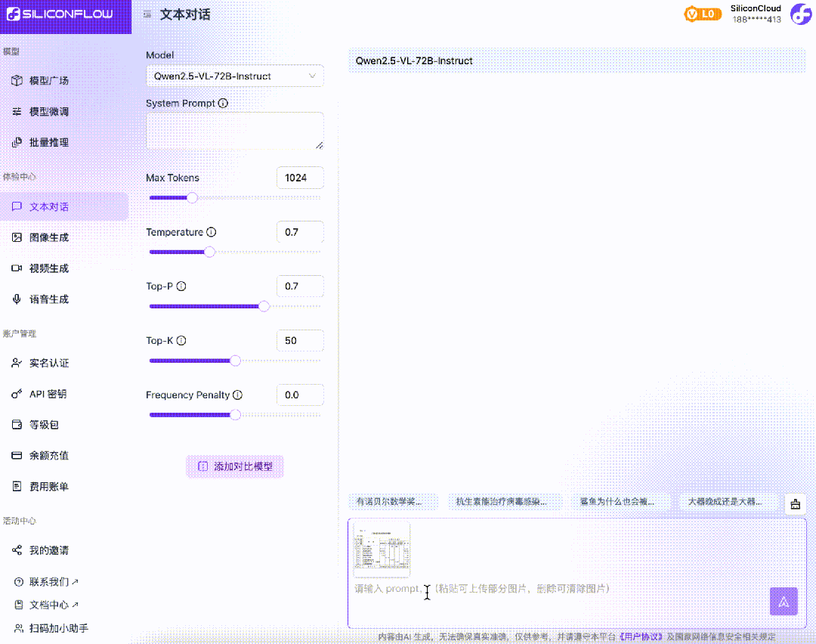Click the 模型微调 sliders icon
The width and height of the screenshot is (816, 644).
(x=17, y=111)
